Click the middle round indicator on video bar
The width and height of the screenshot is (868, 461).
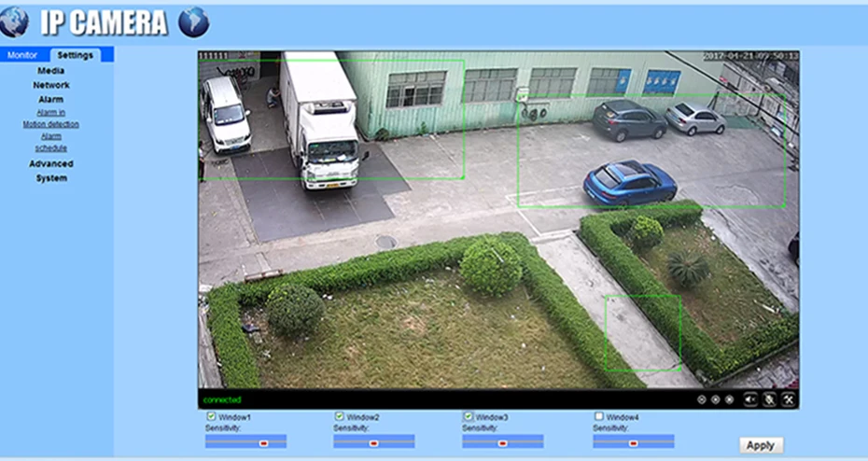point(715,399)
